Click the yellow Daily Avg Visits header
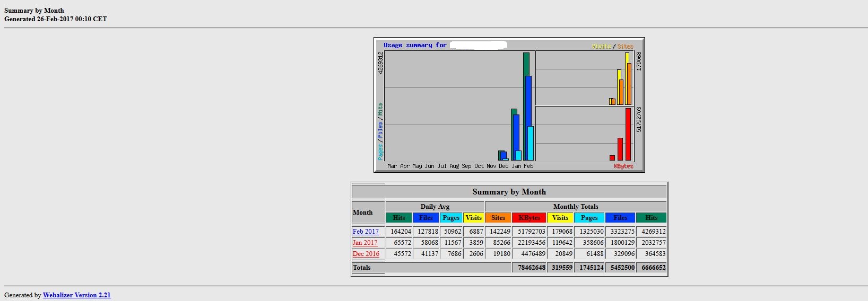The image size is (868, 301). pyautogui.click(x=474, y=218)
